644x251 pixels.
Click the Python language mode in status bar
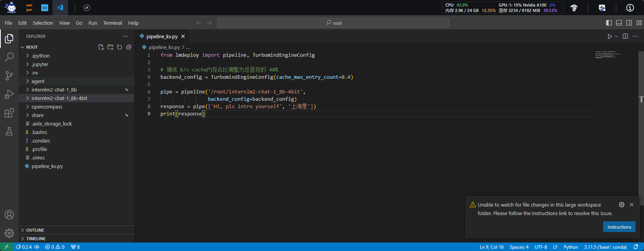click(x=571, y=247)
